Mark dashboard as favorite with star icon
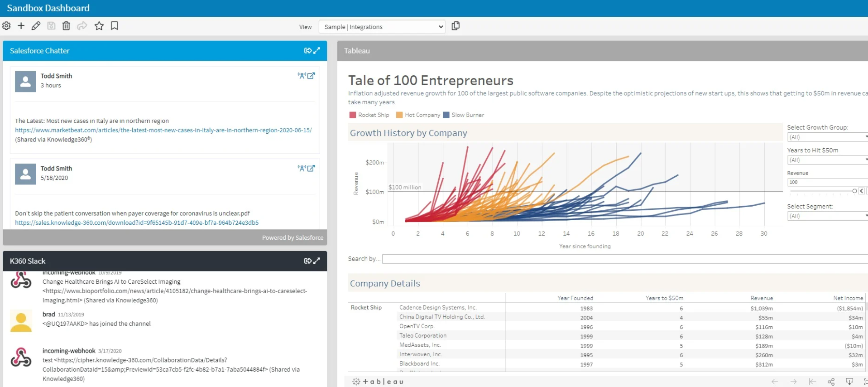The width and height of the screenshot is (868, 387). coord(99,26)
